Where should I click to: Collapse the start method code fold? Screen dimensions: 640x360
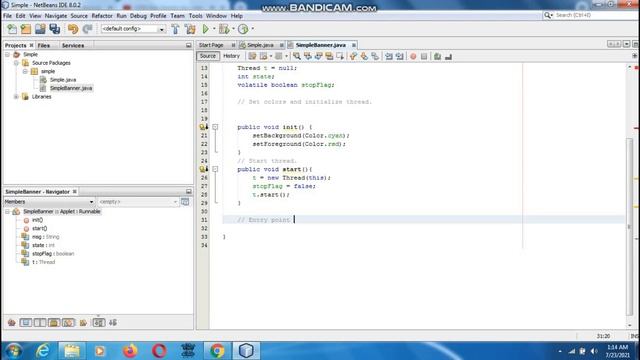[x=215, y=169]
